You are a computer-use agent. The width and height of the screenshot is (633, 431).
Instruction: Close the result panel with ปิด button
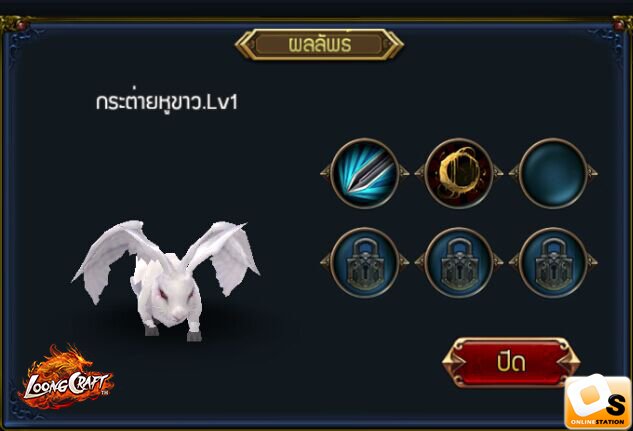coord(511,362)
